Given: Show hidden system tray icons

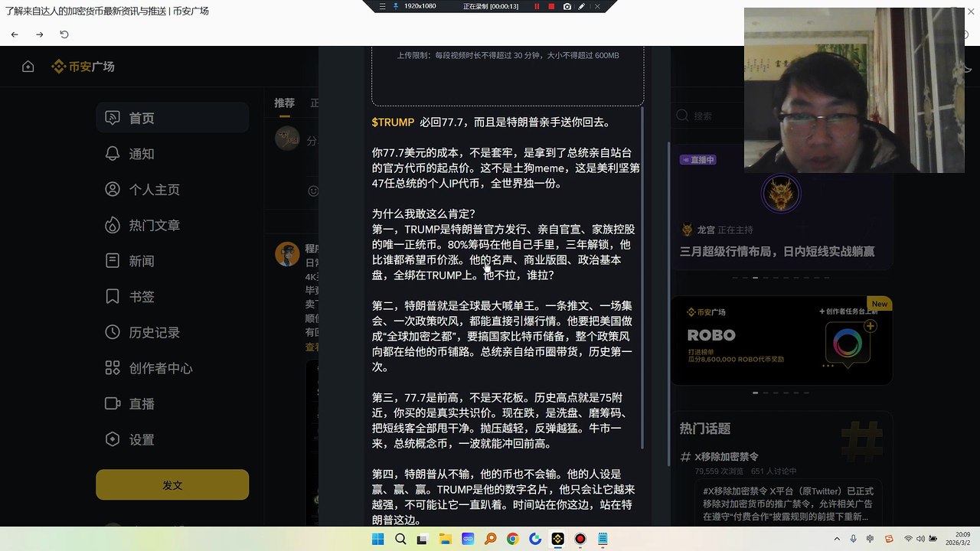Looking at the screenshot, I should [x=836, y=540].
